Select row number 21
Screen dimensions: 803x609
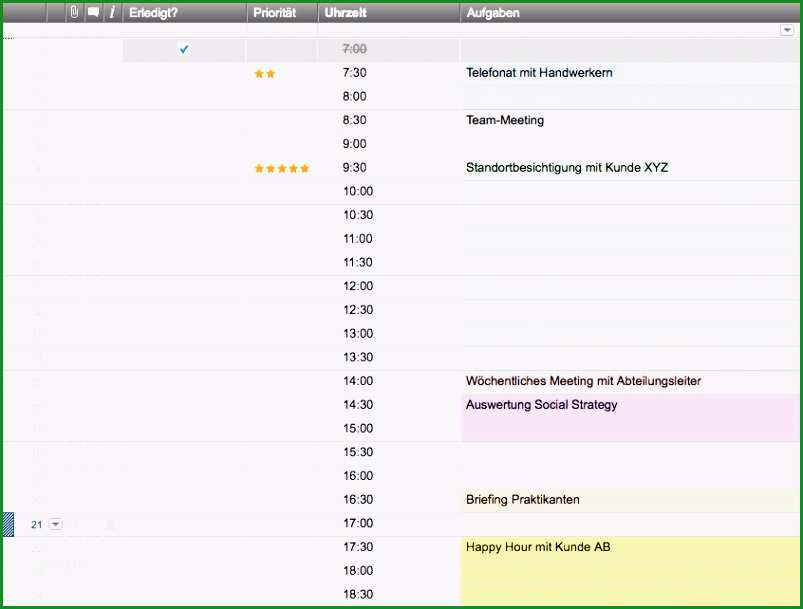36,524
